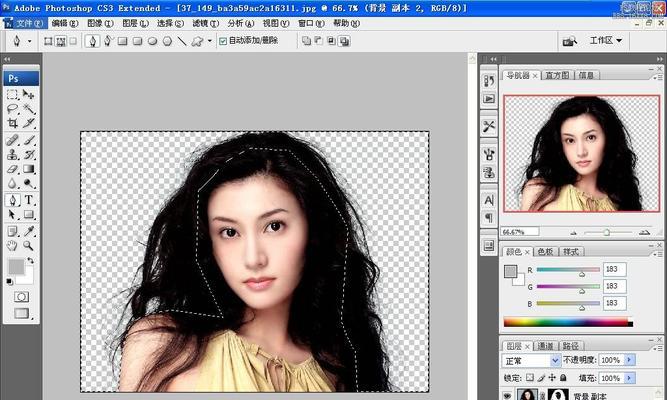Activate the Eraser tool
Screen dimensions: 667x400
click(x=12, y=169)
